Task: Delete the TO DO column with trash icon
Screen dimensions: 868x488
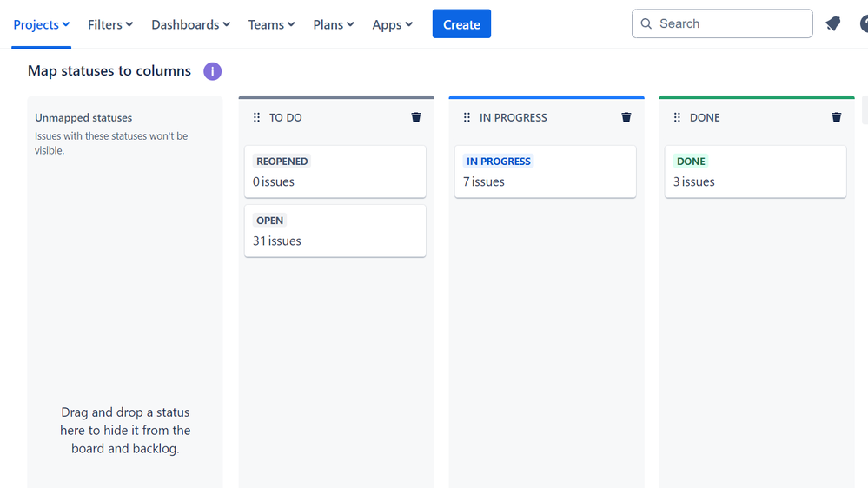Action: tap(415, 117)
